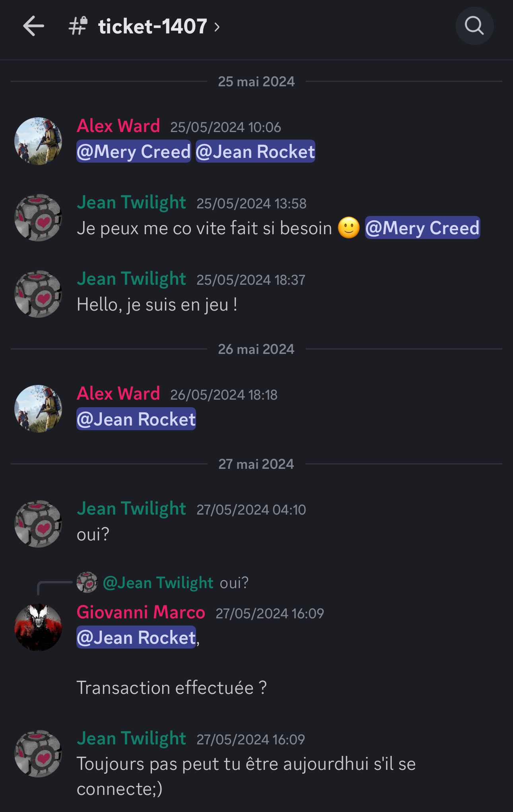Click @Jean Rocket mention on 25 May message
Screen dimensions: 513x812
tap(255, 152)
